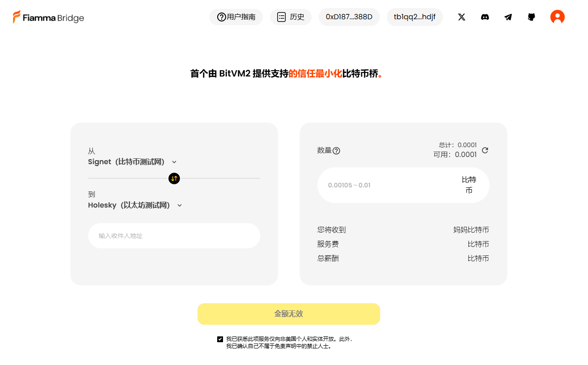Expand the Signet source network dropdown

click(x=133, y=162)
